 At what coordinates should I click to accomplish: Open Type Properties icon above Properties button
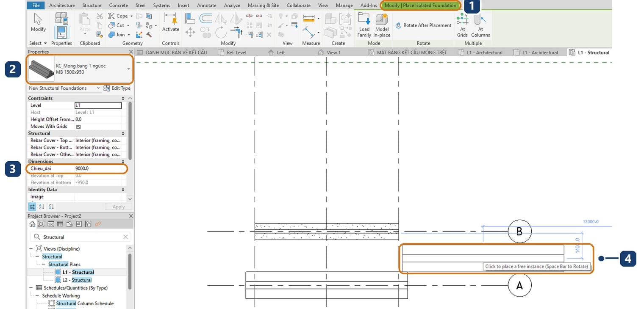coord(62,18)
